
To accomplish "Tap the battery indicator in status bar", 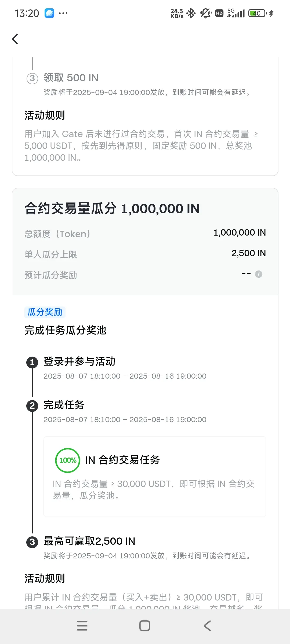I will point(258,13).
